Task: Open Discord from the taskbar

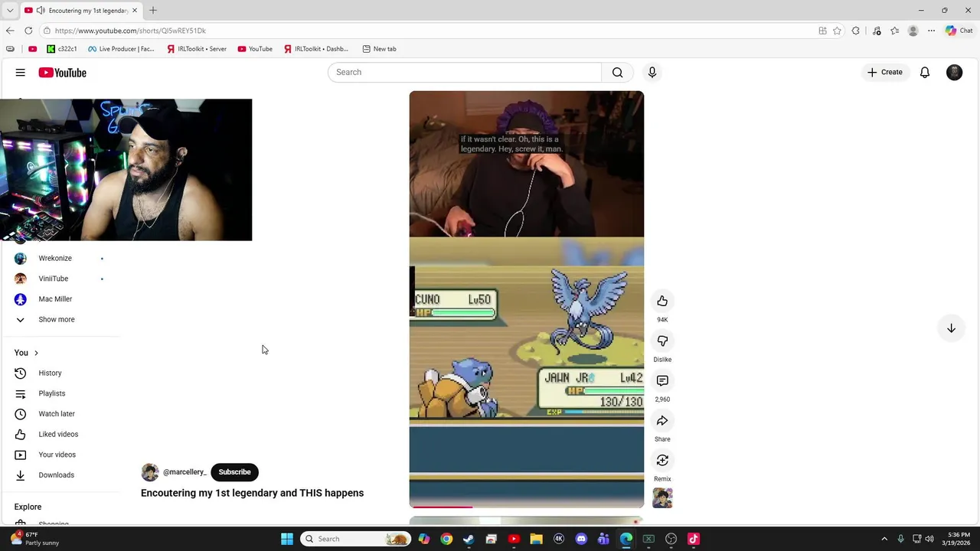Action: coord(581,539)
